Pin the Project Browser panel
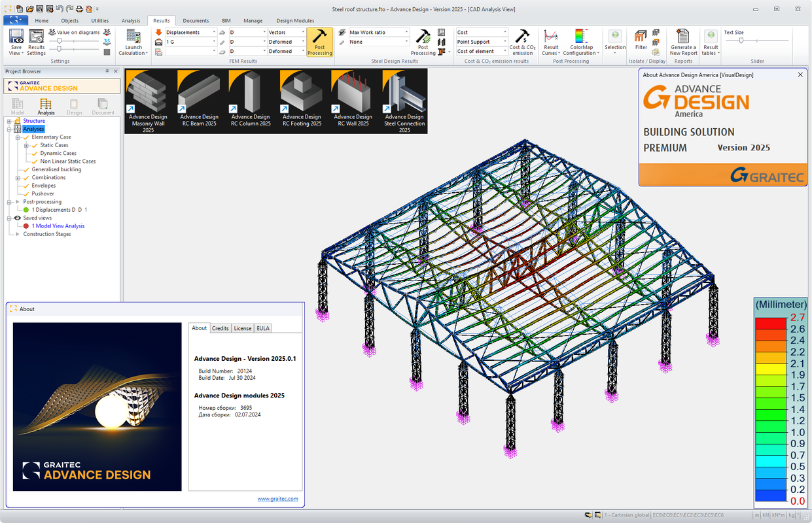The width and height of the screenshot is (812, 523). (107, 71)
